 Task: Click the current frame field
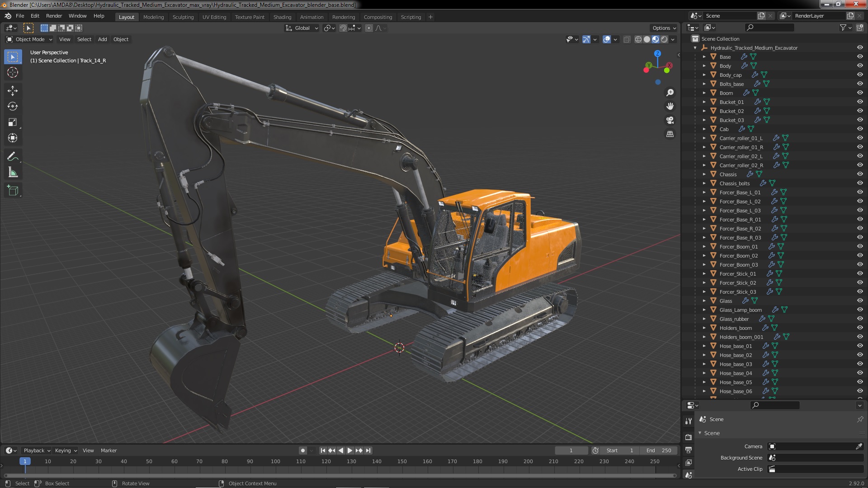point(571,450)
